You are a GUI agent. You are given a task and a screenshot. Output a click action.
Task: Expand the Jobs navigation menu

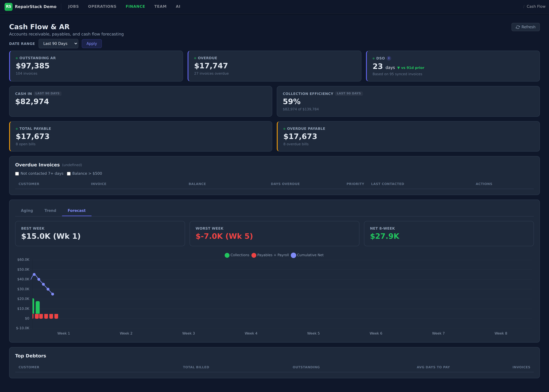pyautogui.click(x=73, y=7)
